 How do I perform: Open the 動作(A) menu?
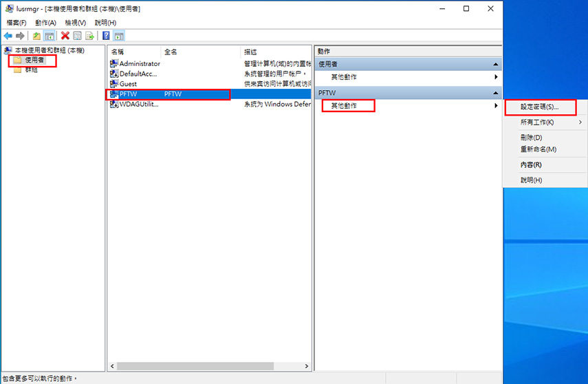pyautogui.click(x=45, y=23)
